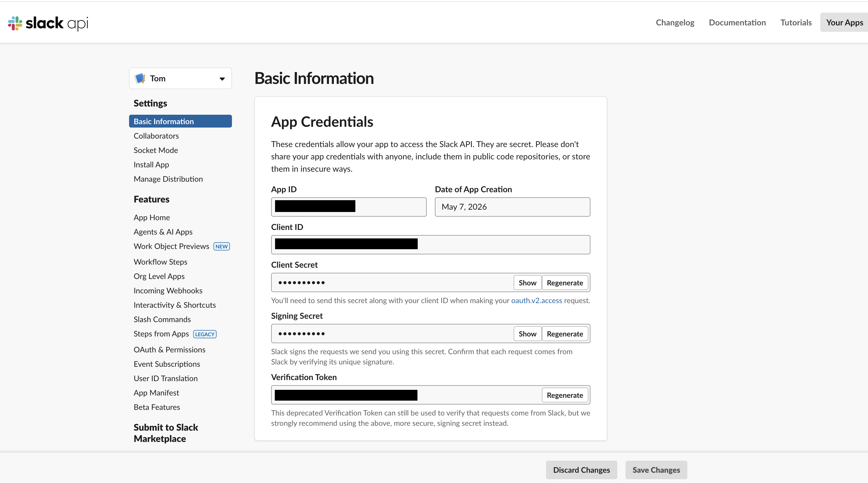
Task: Click the Basic Information page heading
Action: [314, 79]
